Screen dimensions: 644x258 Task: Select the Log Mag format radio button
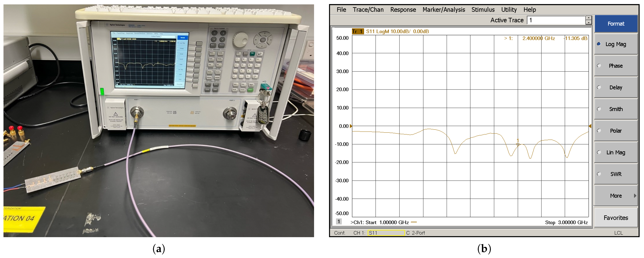click(x=599, y=44)
